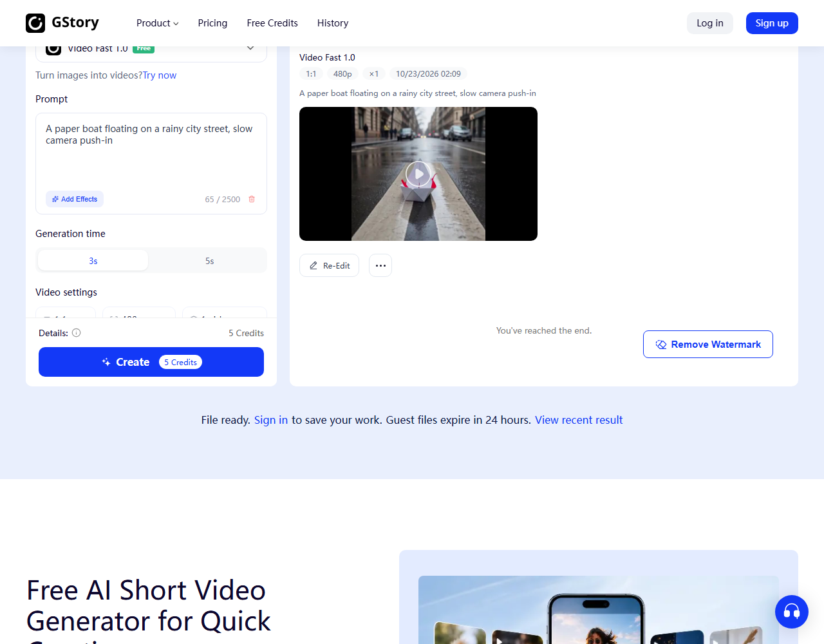The image size is (824, 644).
Task: Select 5s generation time
Action: point(209,261)
